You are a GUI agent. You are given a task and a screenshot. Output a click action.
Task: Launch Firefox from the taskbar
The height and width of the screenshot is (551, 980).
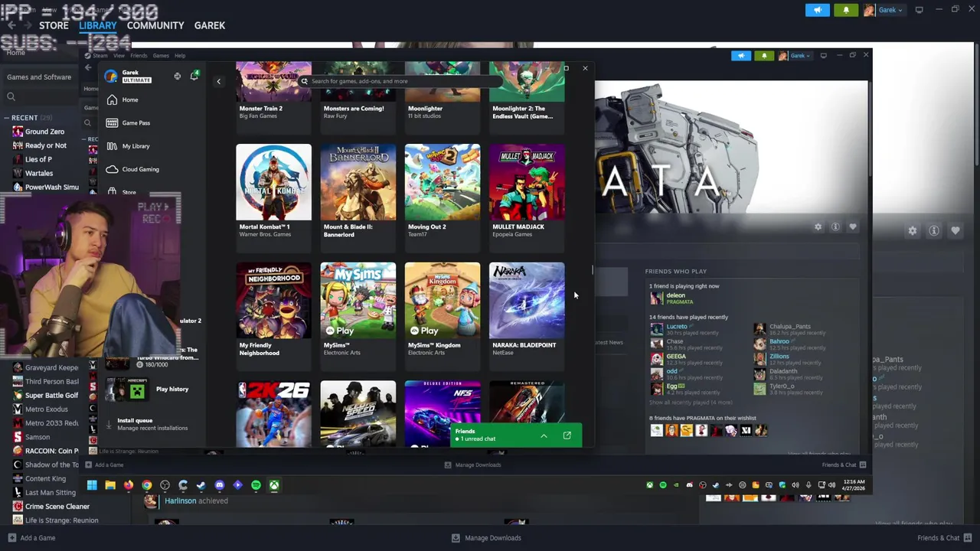128,485
